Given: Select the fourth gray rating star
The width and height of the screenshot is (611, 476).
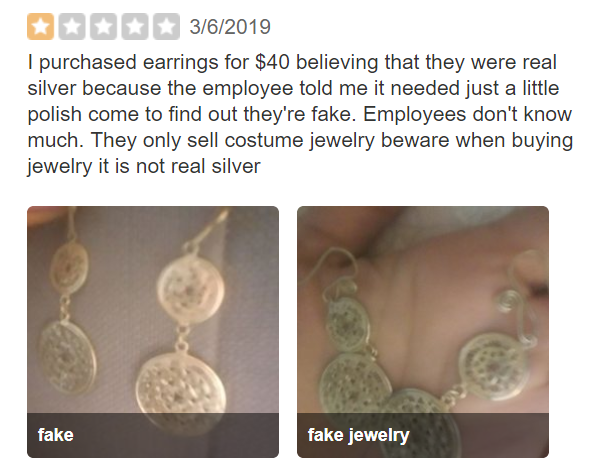Looking at the screenshot, I should [135, 26].
